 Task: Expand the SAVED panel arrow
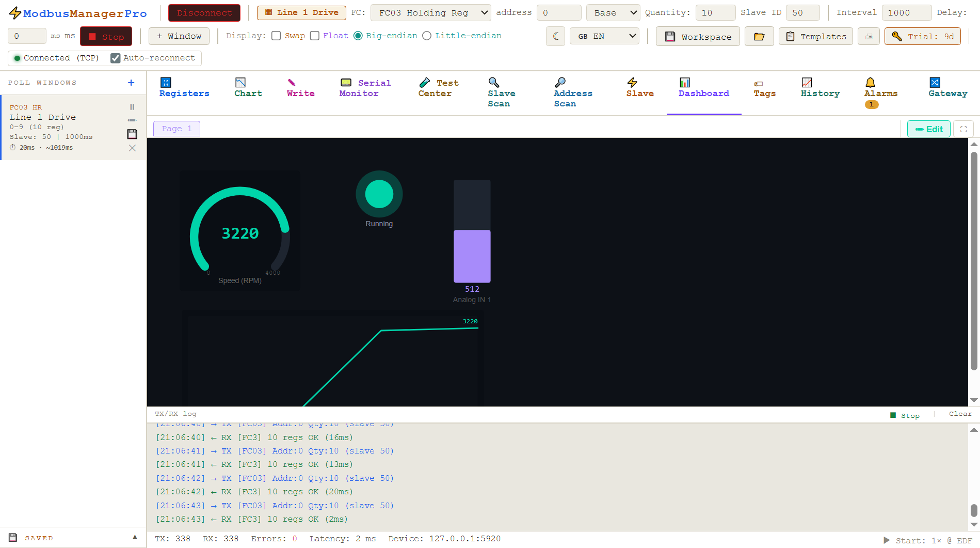tap(135, 537)
